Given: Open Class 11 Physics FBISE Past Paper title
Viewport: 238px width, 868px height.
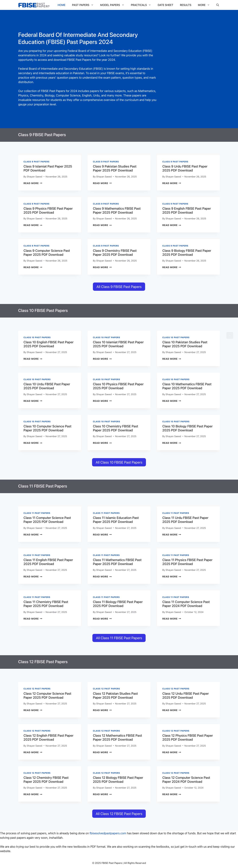Looking at the screenshot, I should [187, 562].
